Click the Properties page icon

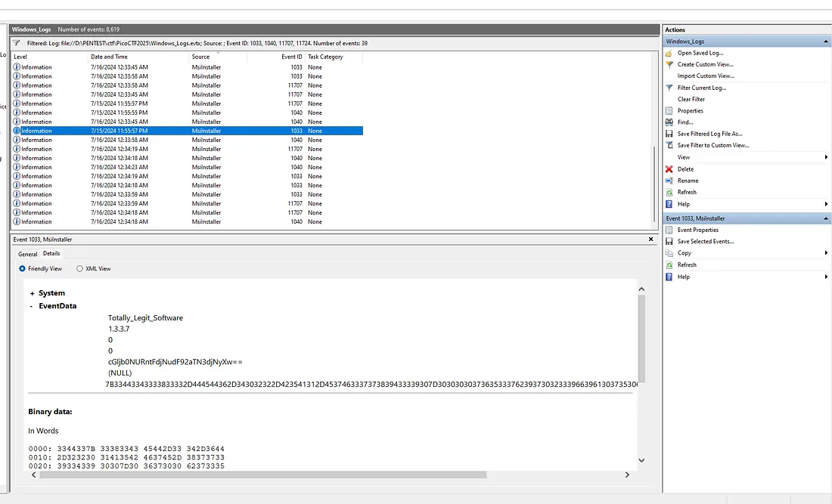(669, 111)
